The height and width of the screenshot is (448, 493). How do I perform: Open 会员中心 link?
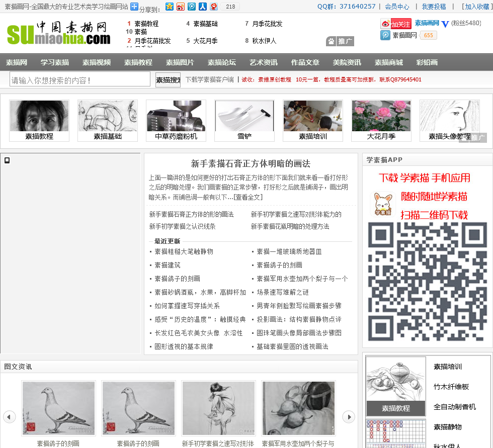tap(397, 7)
